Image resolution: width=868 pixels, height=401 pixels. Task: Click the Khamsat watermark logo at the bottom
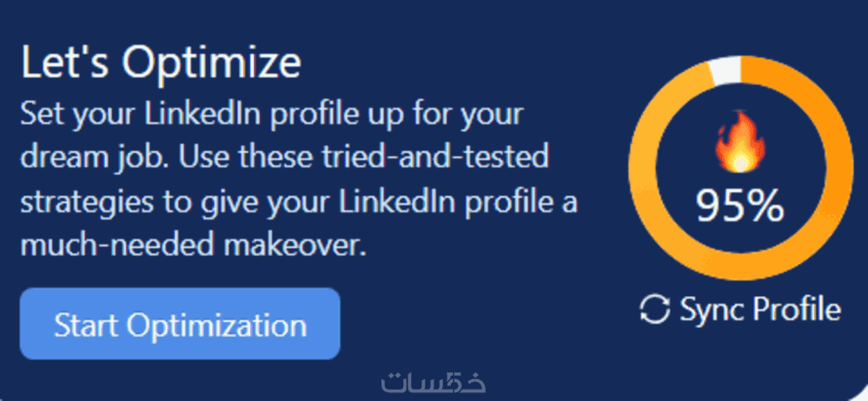pos(434,381)
